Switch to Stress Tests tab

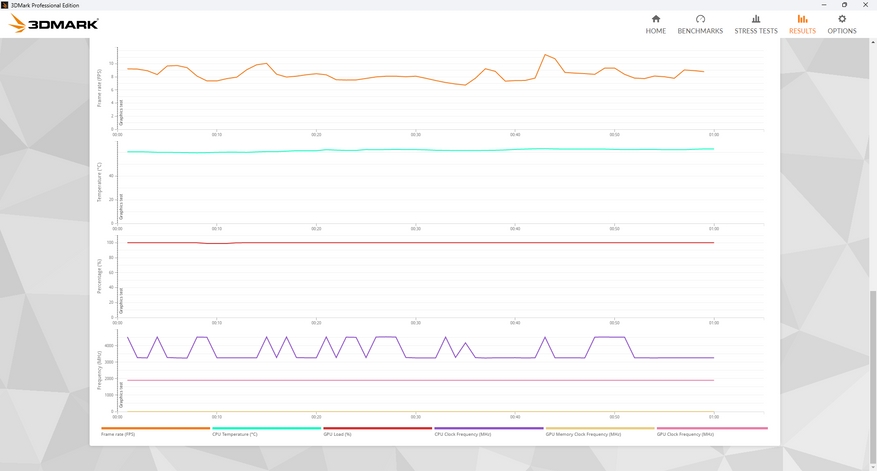tap(756, 25)
